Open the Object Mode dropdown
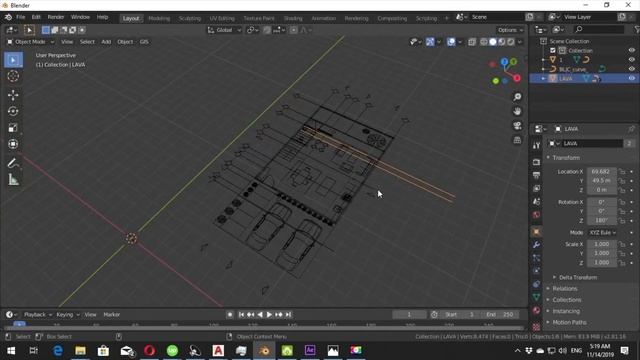The image size is (640, 360). pyautogui.click(x=30, y=42)
